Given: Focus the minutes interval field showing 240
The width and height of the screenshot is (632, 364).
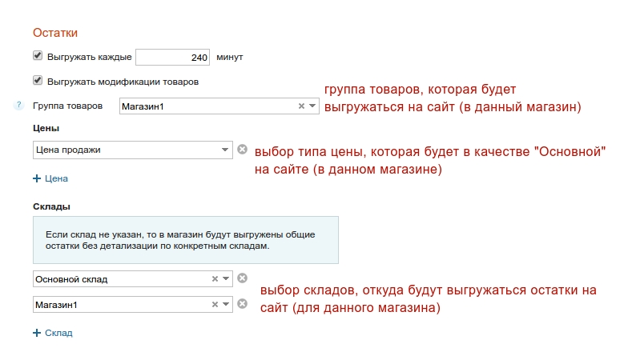Looking at the screenshot, I should click(x=172, y=57).
